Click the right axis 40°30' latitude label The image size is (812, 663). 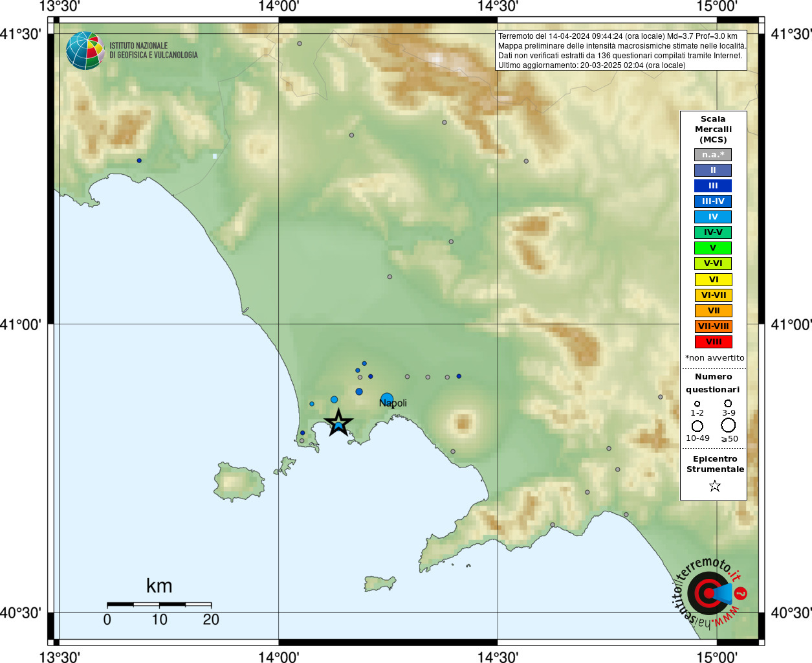(791, 612)
